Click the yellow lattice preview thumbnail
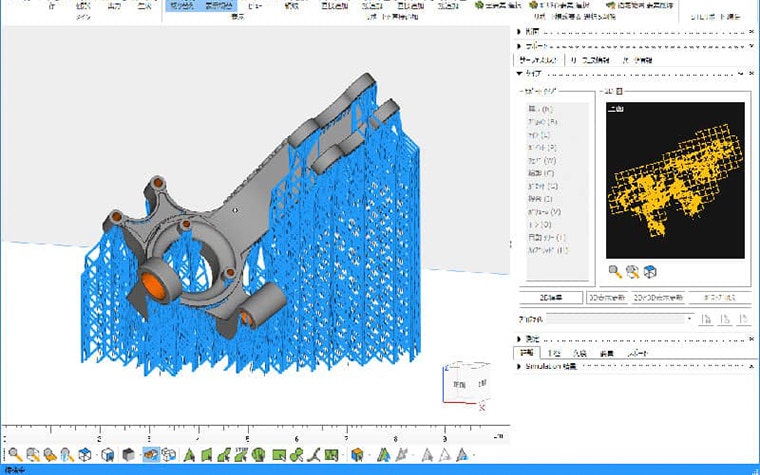Screen dimensions: 760x475 [675, 180]
